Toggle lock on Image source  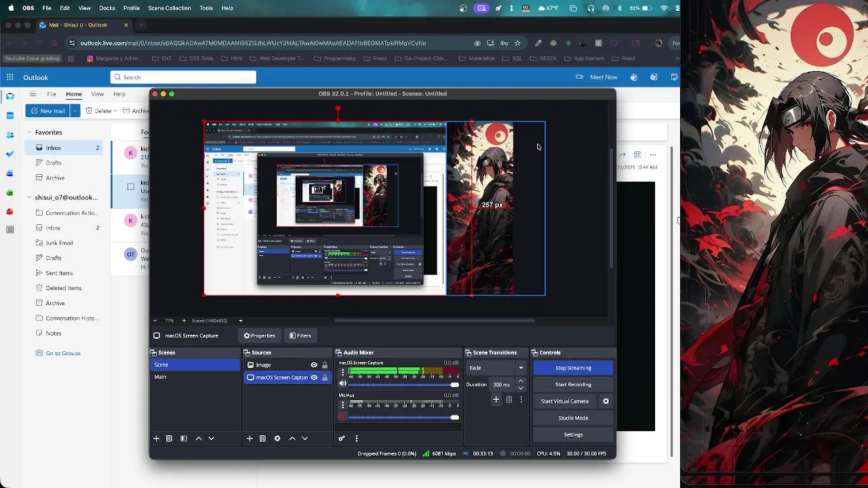click(x=325, y=365)
